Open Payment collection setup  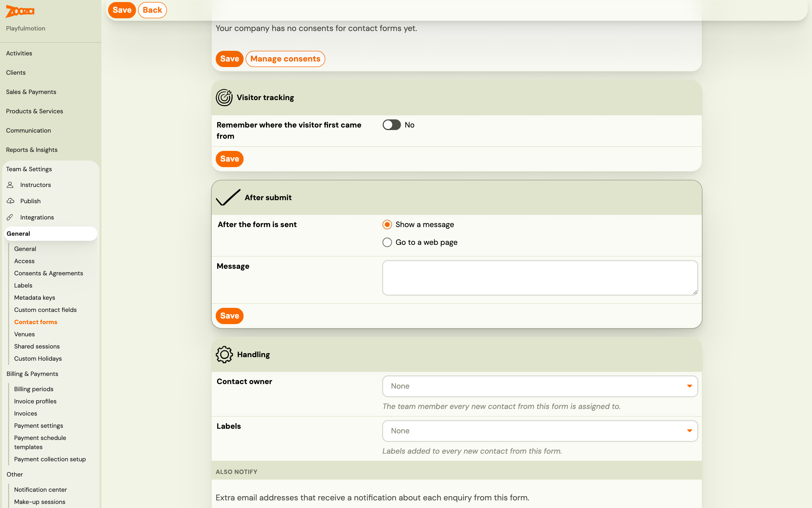[x=50, y=459]
